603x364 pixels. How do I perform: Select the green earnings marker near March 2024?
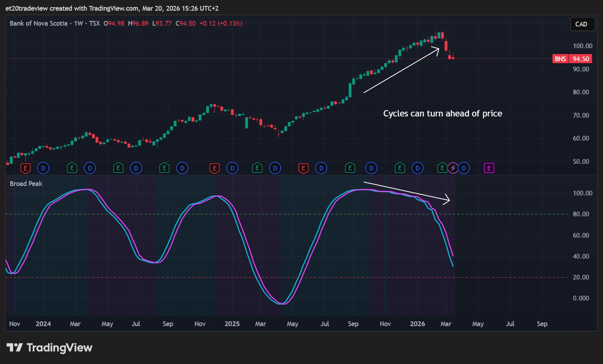pyautogui.click(x=72, y=168)
